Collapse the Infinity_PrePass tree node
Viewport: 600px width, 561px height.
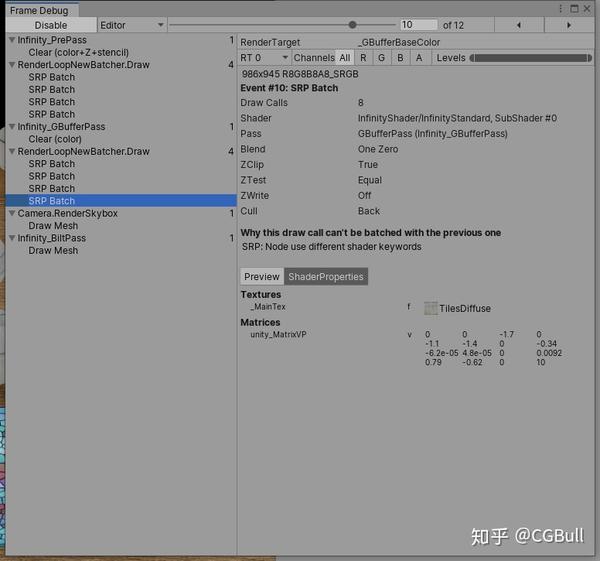12,40
